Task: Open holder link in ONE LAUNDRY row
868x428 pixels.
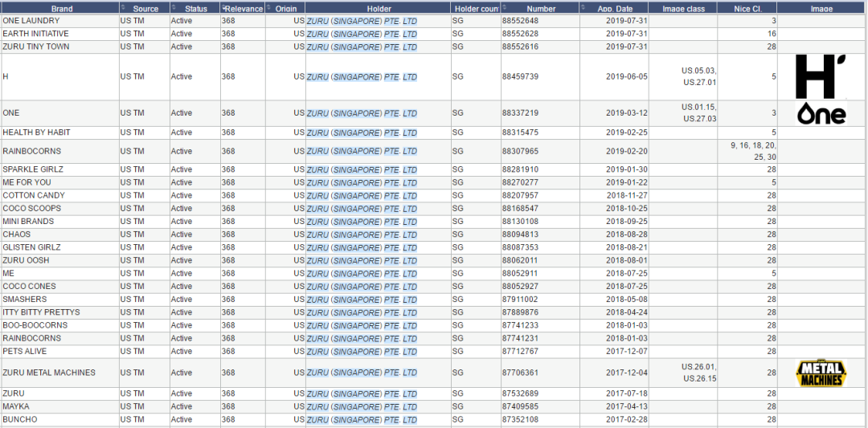Action: click(x=362, y=20)
